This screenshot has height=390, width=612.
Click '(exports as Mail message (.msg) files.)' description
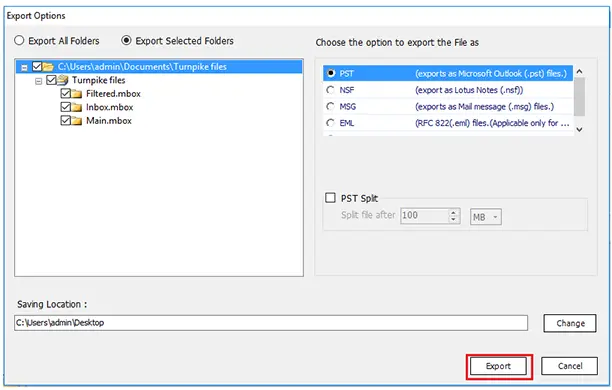(x=484, y=107)
